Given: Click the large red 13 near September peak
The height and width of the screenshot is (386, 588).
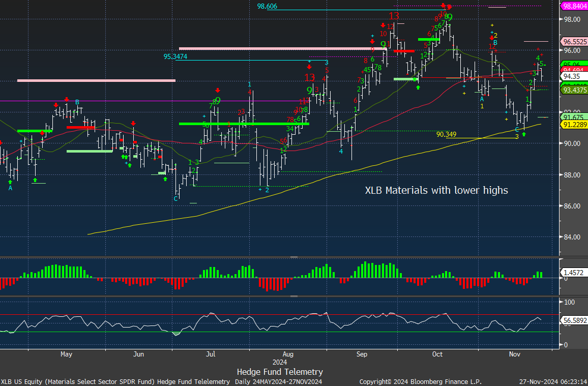Looking at the screenshot, I should pos(394,16).
